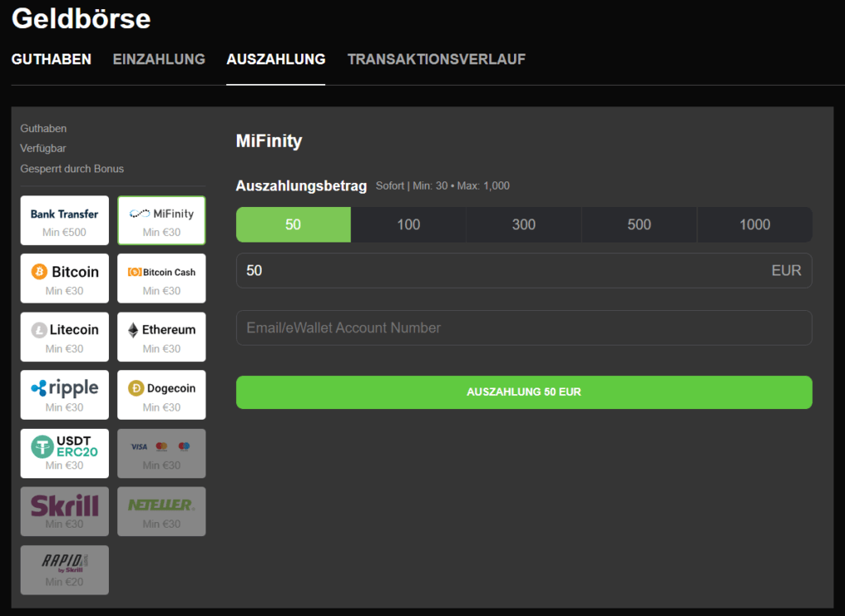Pick Ethereum as payout method
Viewport: 845px width, 616px height.
pyautogui.click(x=162, y=336)
